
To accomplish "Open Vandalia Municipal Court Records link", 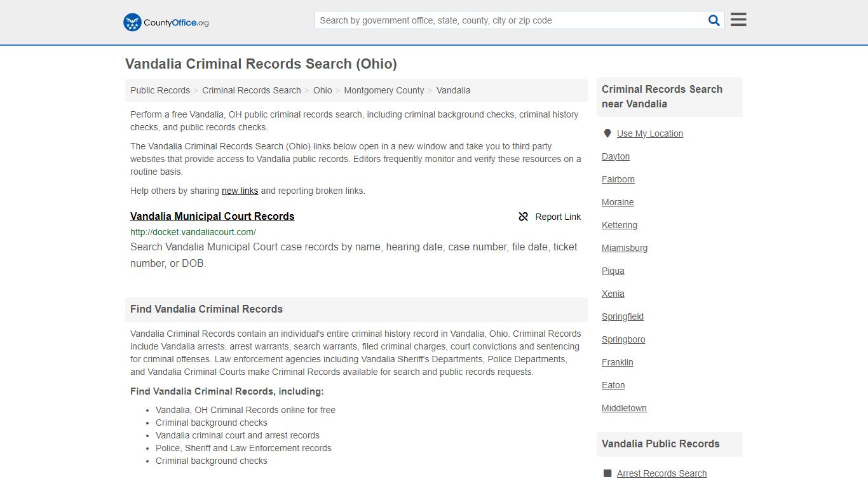I will pos(212,216).
